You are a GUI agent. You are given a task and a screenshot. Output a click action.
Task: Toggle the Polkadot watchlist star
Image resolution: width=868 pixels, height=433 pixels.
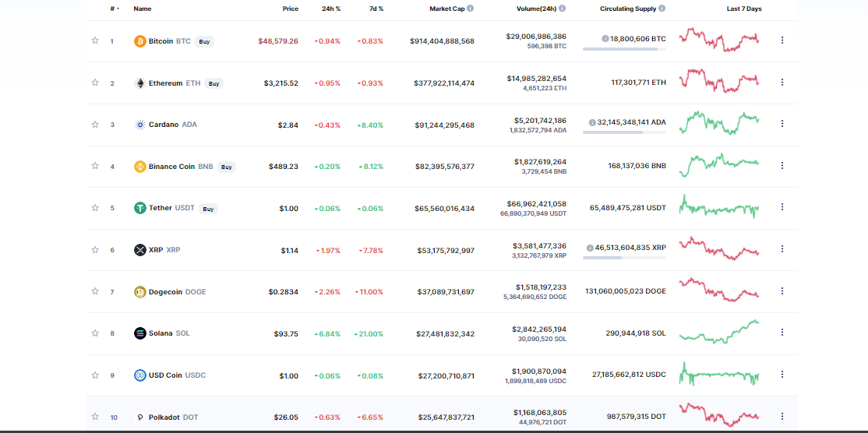click(x=95, y=417)
